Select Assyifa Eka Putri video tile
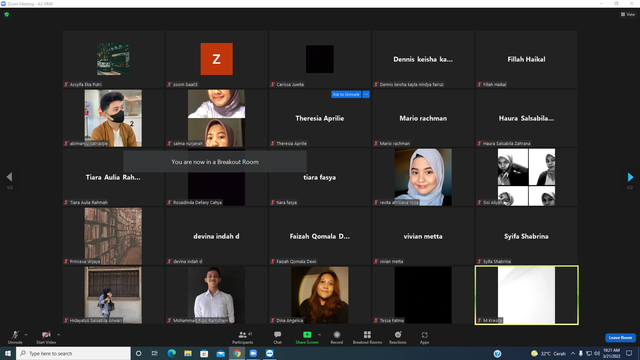 113,59
